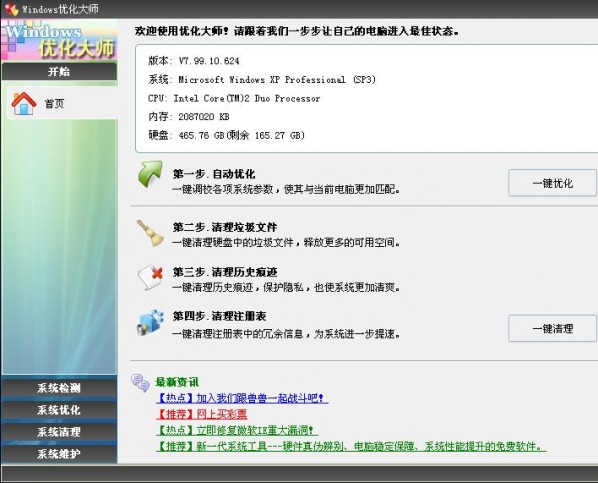Open the 新一代系统工具 recommended link
This screenshot has width=598, height=483.
[x=351, y=446]
